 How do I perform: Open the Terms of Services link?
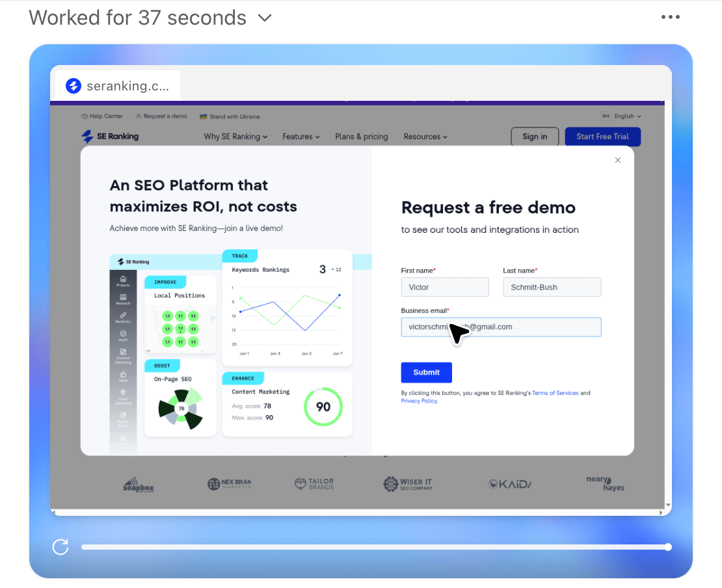pyautogui.click(x=555, y=393)
